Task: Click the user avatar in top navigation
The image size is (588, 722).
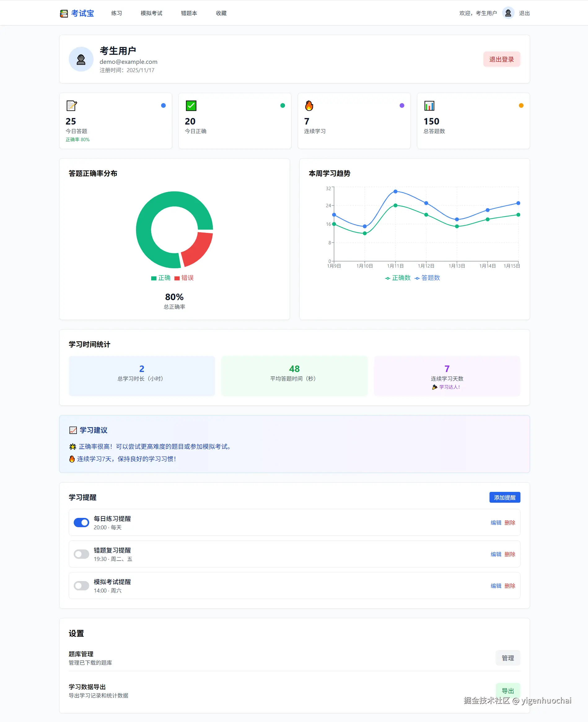Action: pyautogui.click(x=508, y=13)
